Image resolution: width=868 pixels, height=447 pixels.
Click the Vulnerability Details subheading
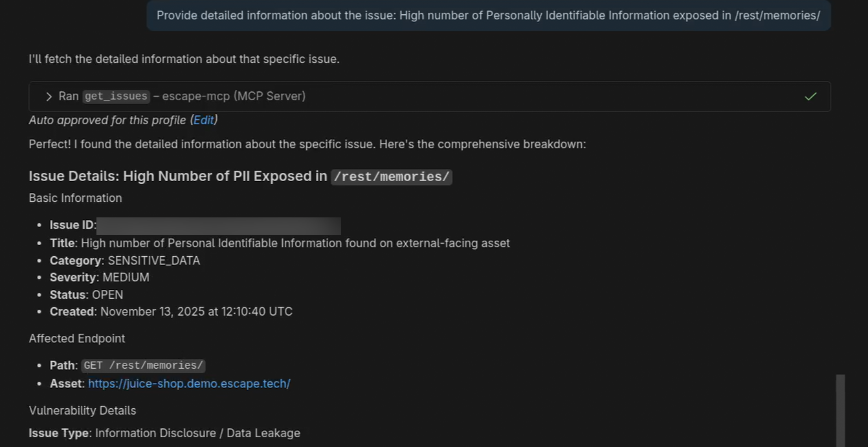pos(82,411)
